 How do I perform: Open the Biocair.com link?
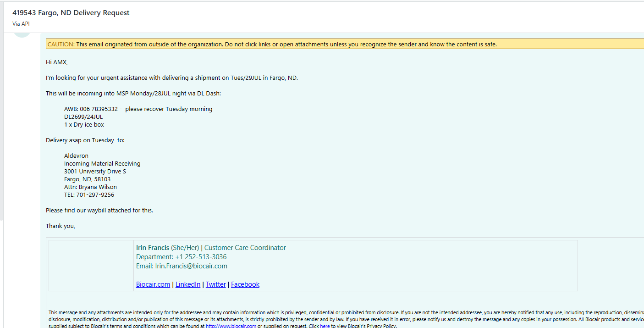[x=153, y=284]
